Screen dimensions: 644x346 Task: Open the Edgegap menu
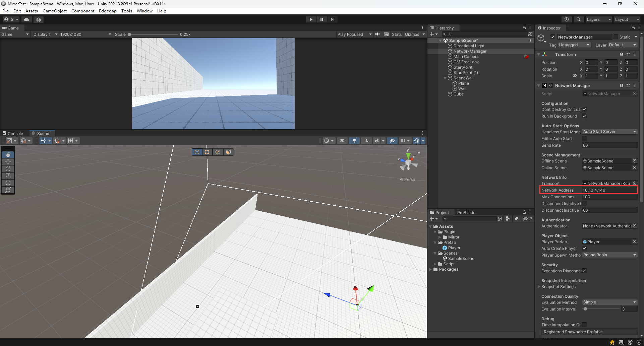pos(108,11)
